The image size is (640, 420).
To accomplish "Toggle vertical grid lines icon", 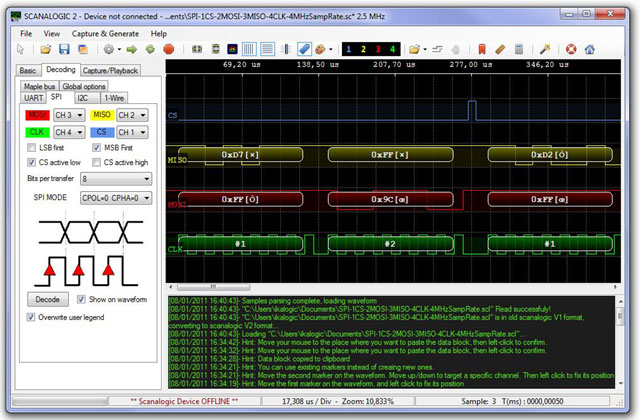I will pos(249,49).
